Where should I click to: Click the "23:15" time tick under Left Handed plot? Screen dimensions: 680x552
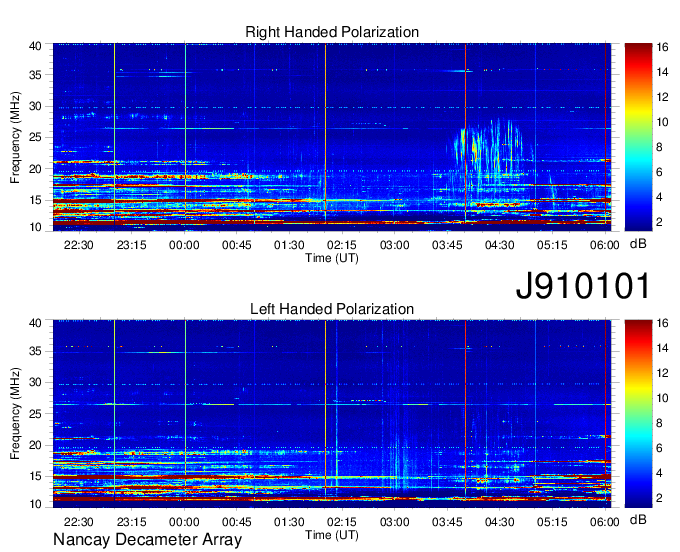132,522
